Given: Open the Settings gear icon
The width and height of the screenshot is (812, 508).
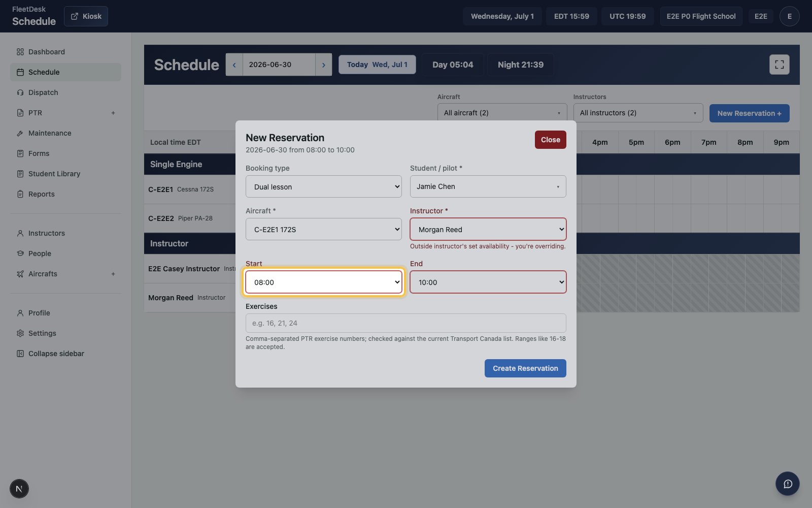Looking at the screenshot, I should point(20,333).
